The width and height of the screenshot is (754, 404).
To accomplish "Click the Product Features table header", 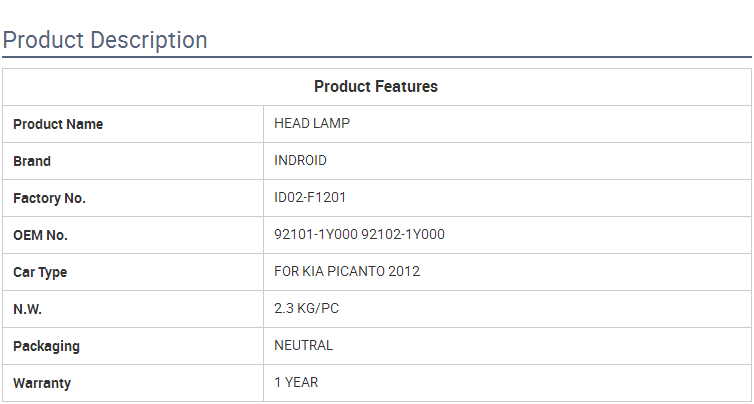I will coord(376,86).
